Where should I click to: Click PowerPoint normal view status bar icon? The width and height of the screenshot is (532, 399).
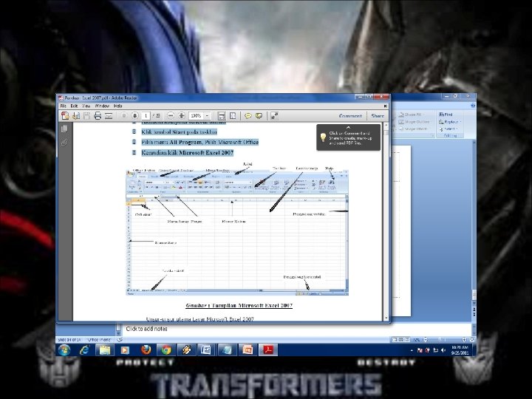tap(395, 340)
